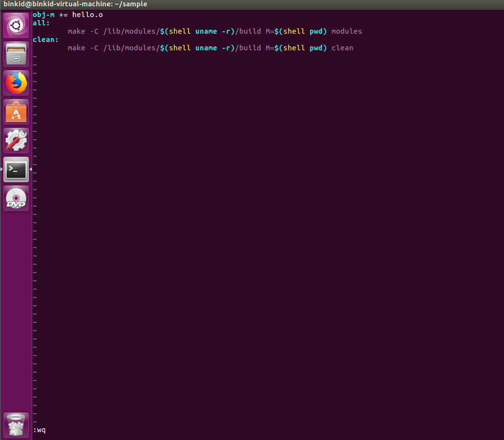Launch Firefox web browser from dock
The height and width of the screenshot is (440, 504).
coord(16,83)
